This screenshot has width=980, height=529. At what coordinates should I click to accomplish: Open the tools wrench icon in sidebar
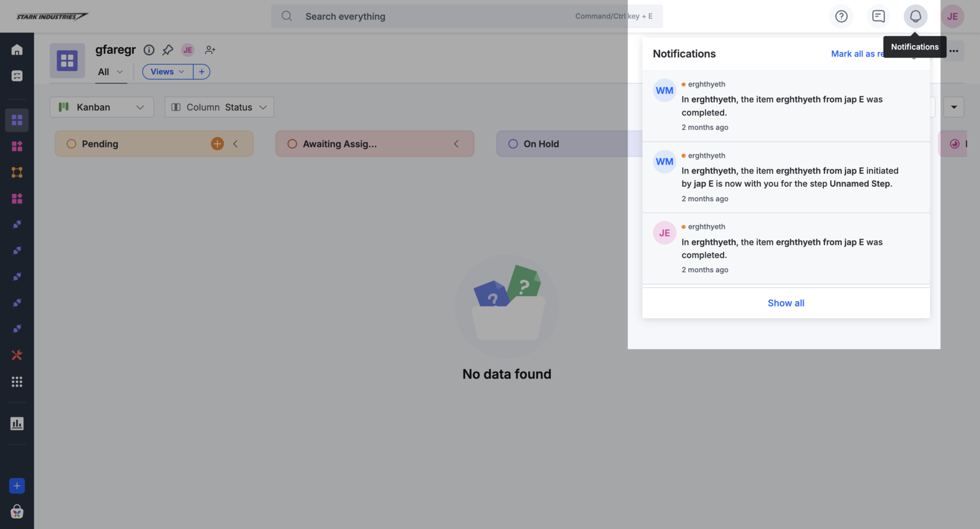17,355
